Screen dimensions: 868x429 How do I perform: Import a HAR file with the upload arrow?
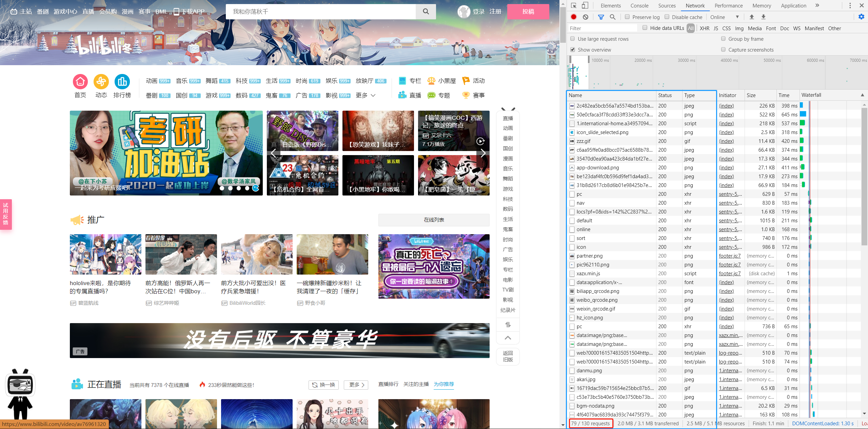752,17
